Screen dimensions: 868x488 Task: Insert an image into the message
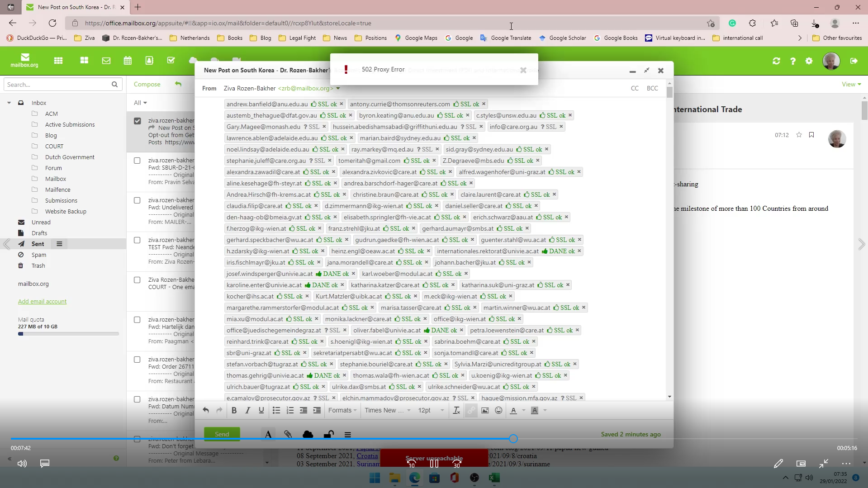point(485,410)
